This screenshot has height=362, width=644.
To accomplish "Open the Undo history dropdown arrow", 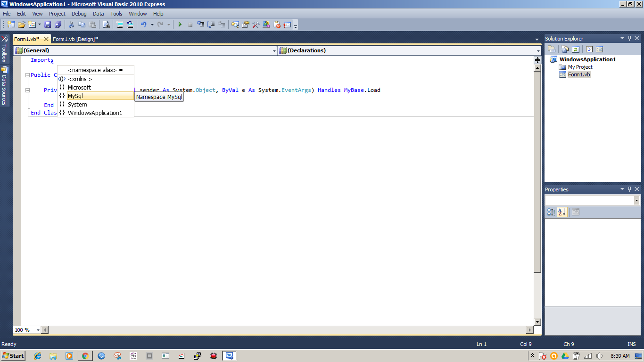I will (x=152, y=25).
